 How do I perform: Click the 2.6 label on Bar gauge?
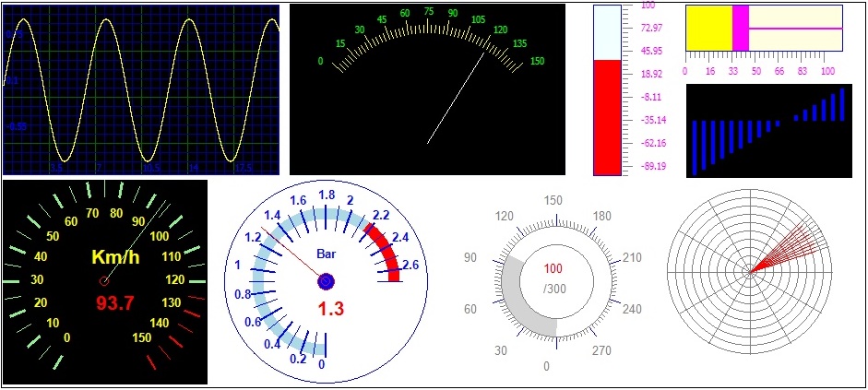point(410,266)
